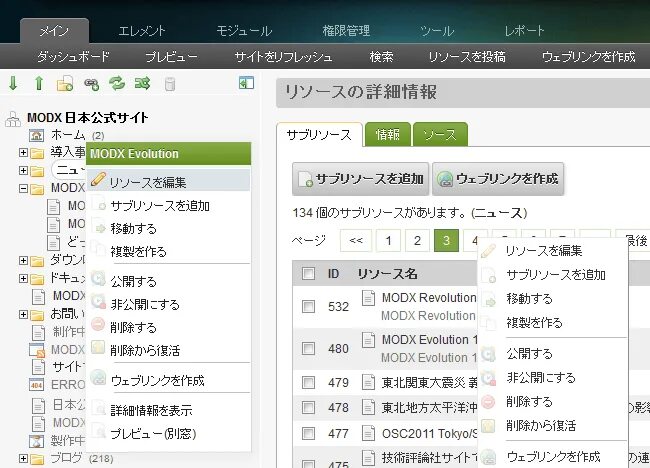Expand all tree nodes with green down arrow

[13, 83]
